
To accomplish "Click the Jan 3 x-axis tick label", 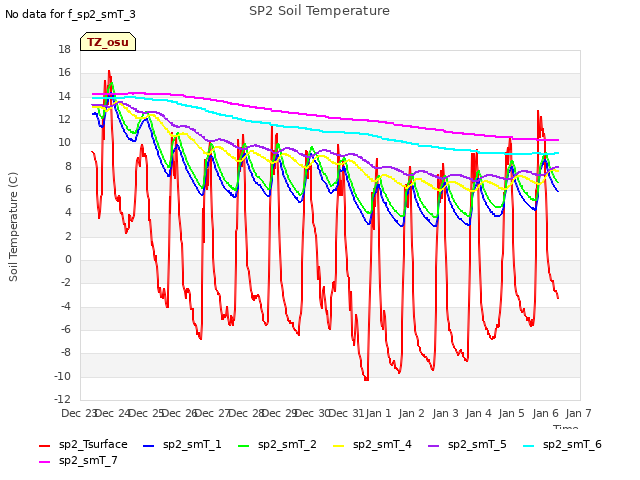I will 445,413.
